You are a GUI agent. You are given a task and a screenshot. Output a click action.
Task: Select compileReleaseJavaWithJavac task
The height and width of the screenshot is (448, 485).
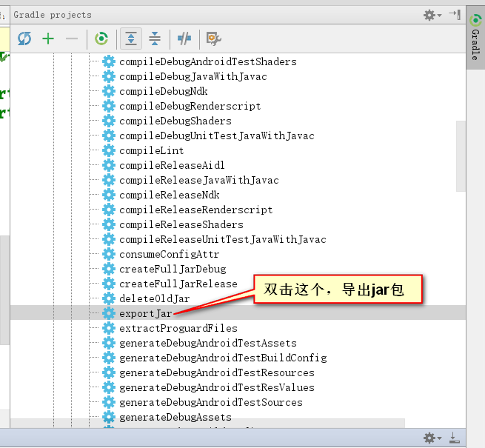pyautogui.click(x=199, y=180)
